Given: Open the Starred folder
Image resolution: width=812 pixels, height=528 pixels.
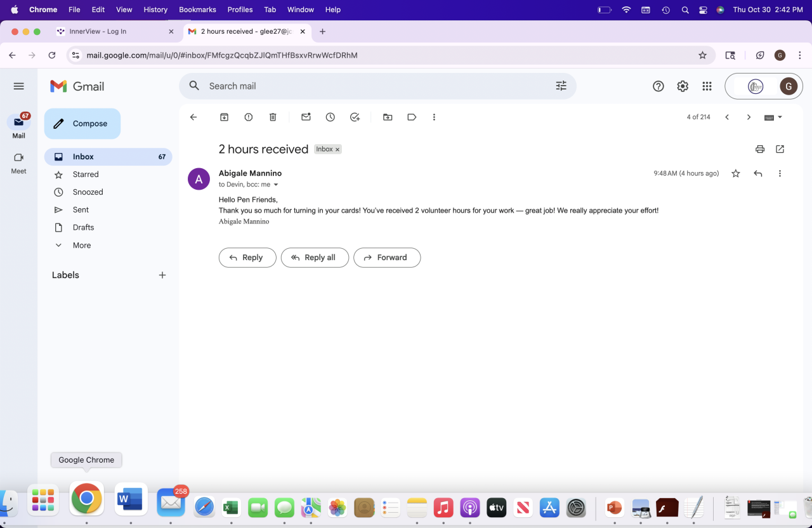Looking at the screenshot, I should pos(108,175).
